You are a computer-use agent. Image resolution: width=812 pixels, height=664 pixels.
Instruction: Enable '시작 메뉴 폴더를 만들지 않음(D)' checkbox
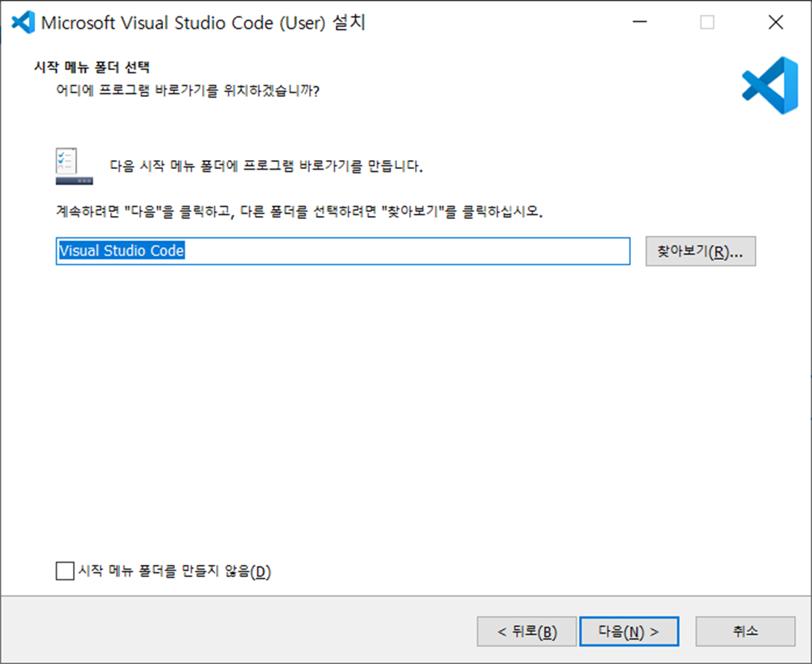pos(65,571)
